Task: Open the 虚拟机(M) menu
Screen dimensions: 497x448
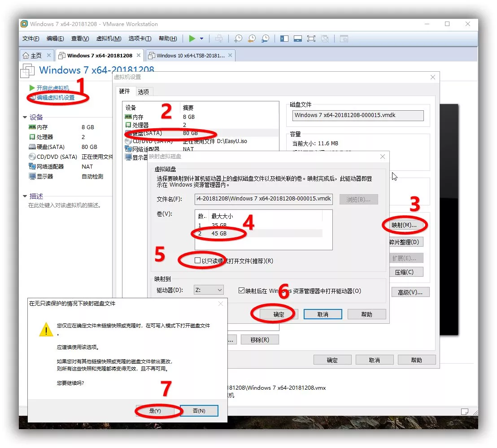Action: coord(109,39)
